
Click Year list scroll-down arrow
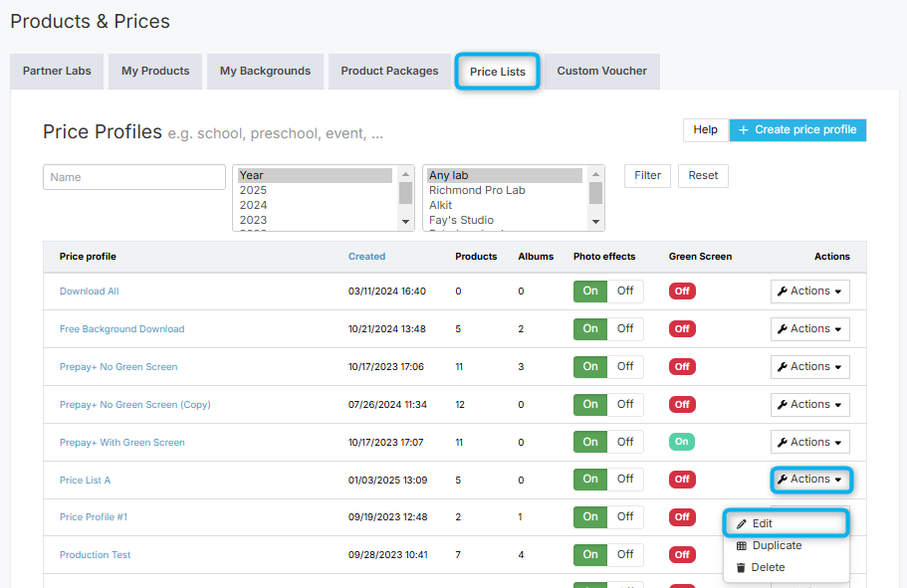(x=405, y=222)
